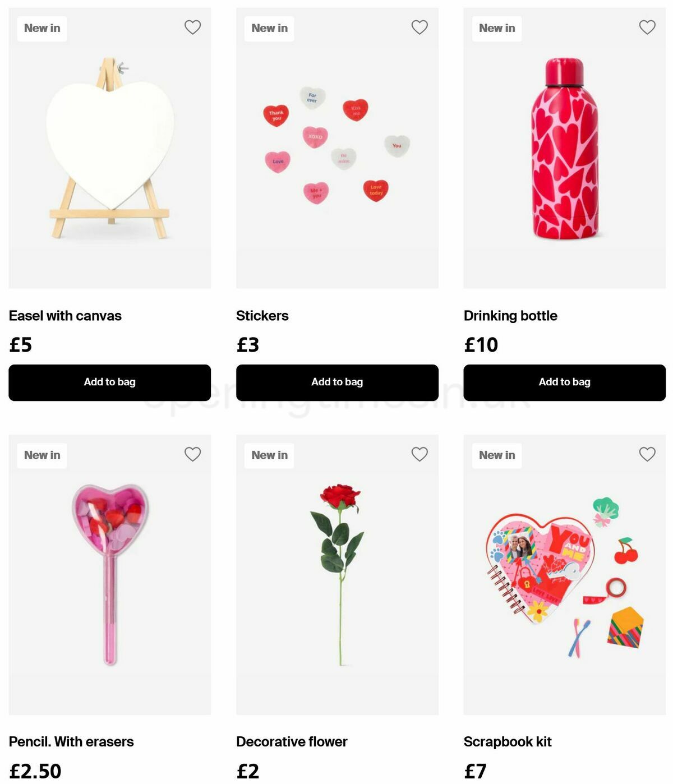Tap heart icon on Scrapbook kit
This screenshot has height=784, width=673.
[x=647, y=454]
